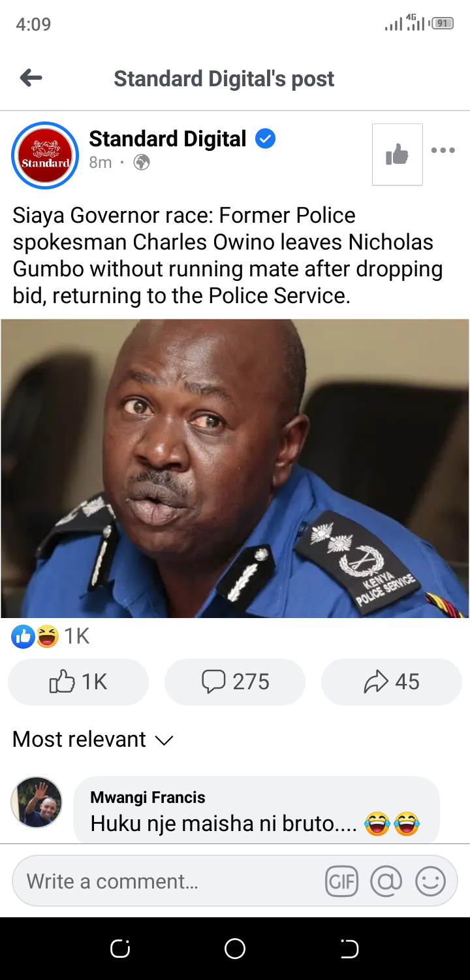Open the emoji smiley picker
Screen dimensions: 470x980
431,882
